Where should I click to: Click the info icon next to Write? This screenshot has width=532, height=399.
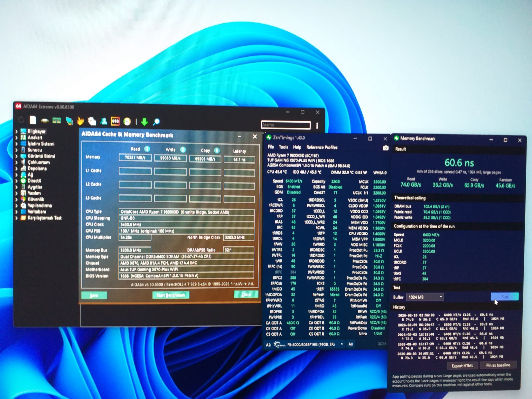[183, 150]
